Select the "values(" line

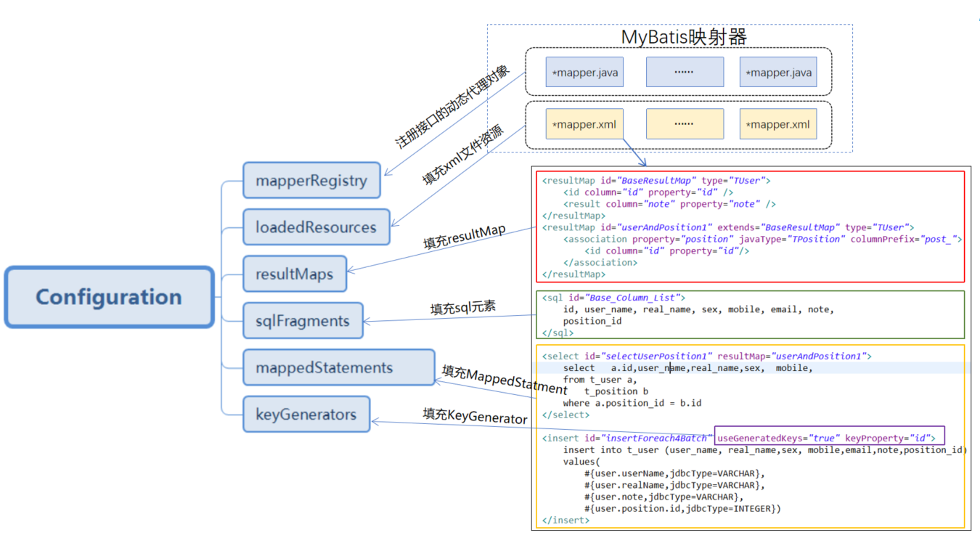point(581,461)
